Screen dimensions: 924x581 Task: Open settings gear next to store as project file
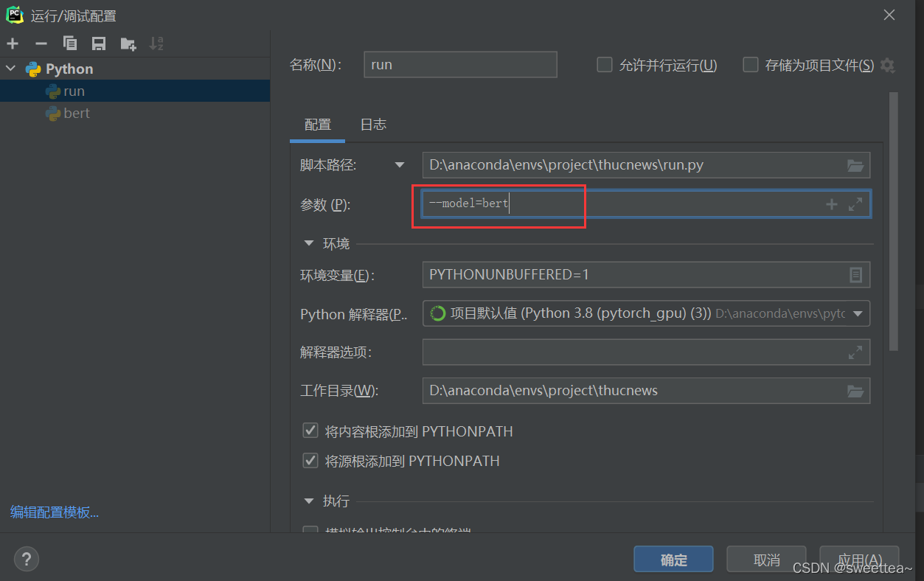tap(888, 65)
